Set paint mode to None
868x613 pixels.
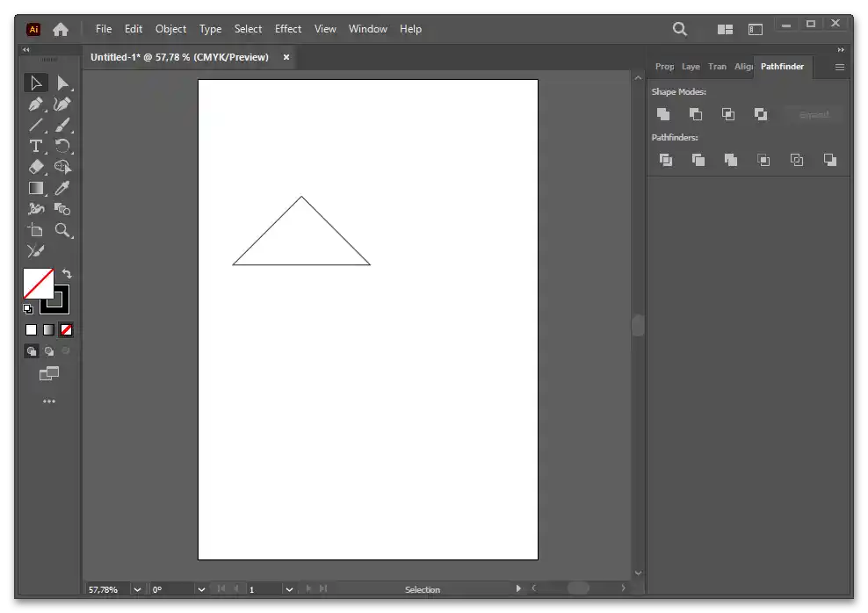point(66,330)
